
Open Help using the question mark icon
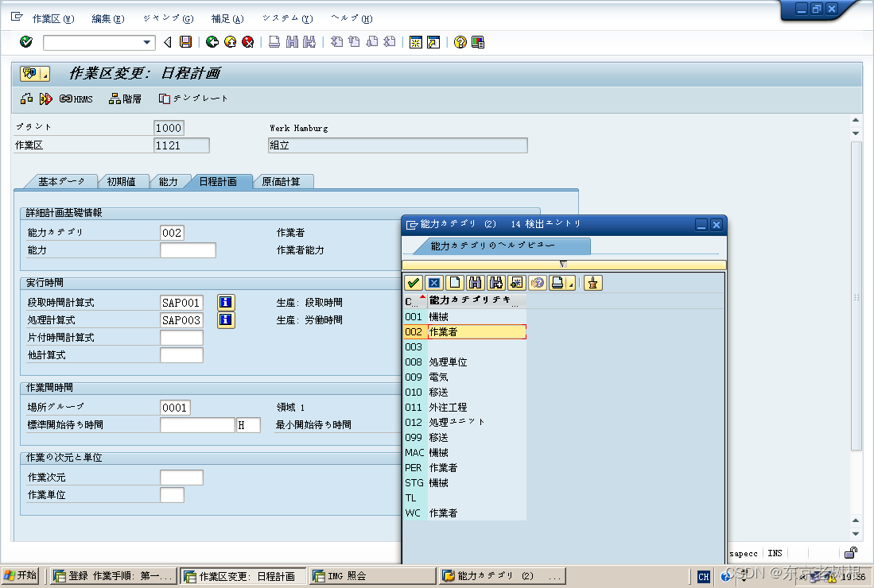point(458,44)
